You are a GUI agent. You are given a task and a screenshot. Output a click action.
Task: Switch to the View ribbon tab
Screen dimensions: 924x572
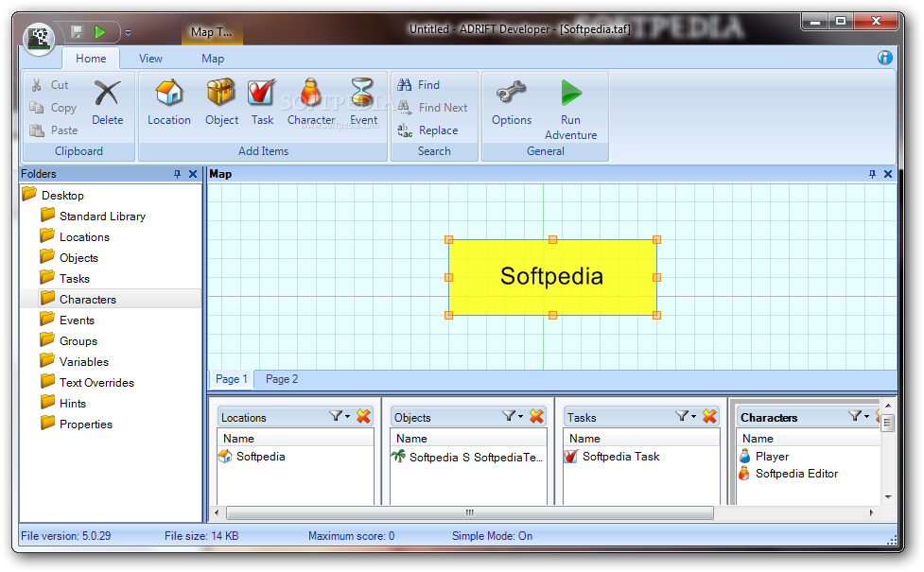point(150,59)
